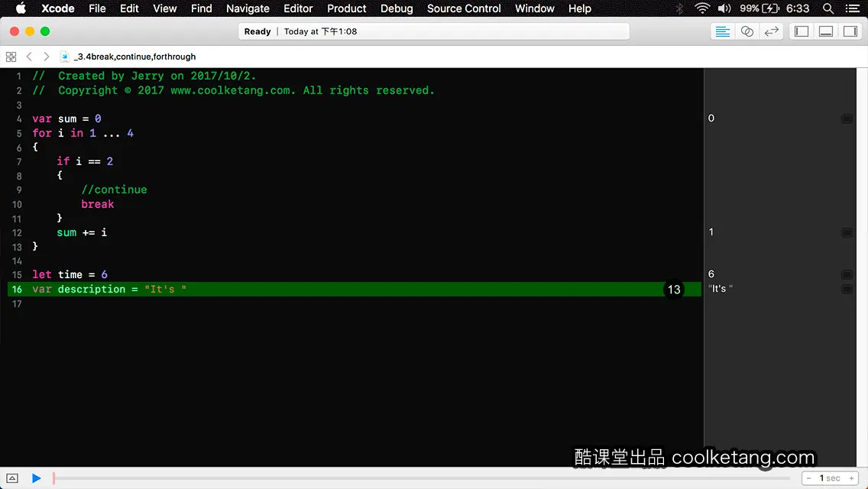868x489 pixels.
Task: Click the Wi-Fi status icon
Action: click(702, 8)
